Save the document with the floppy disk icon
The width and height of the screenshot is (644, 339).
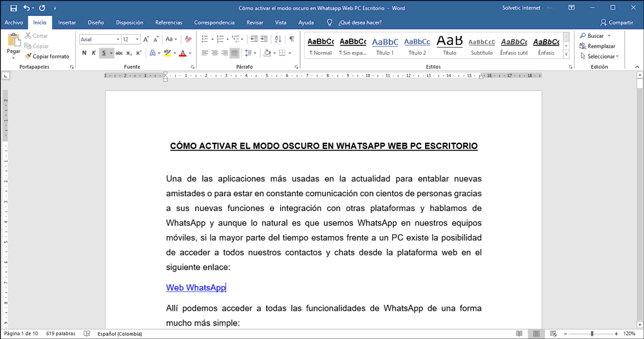tap(13, 8)
